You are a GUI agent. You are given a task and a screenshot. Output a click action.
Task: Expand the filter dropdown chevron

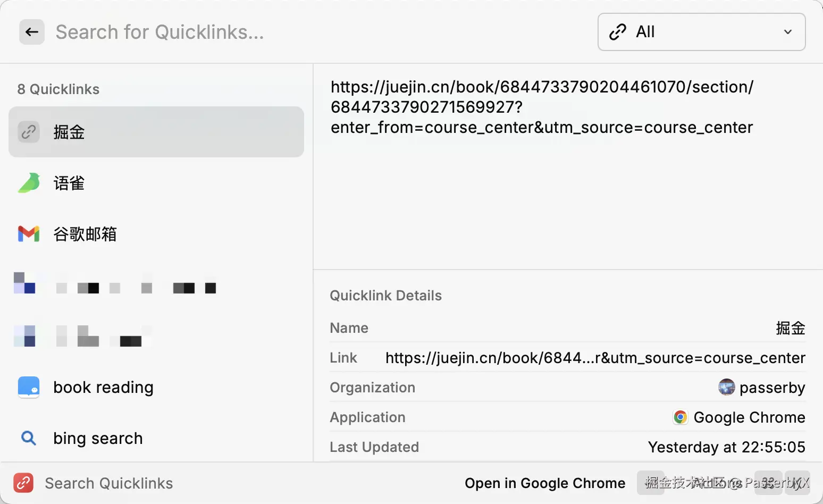coord(788,32)
